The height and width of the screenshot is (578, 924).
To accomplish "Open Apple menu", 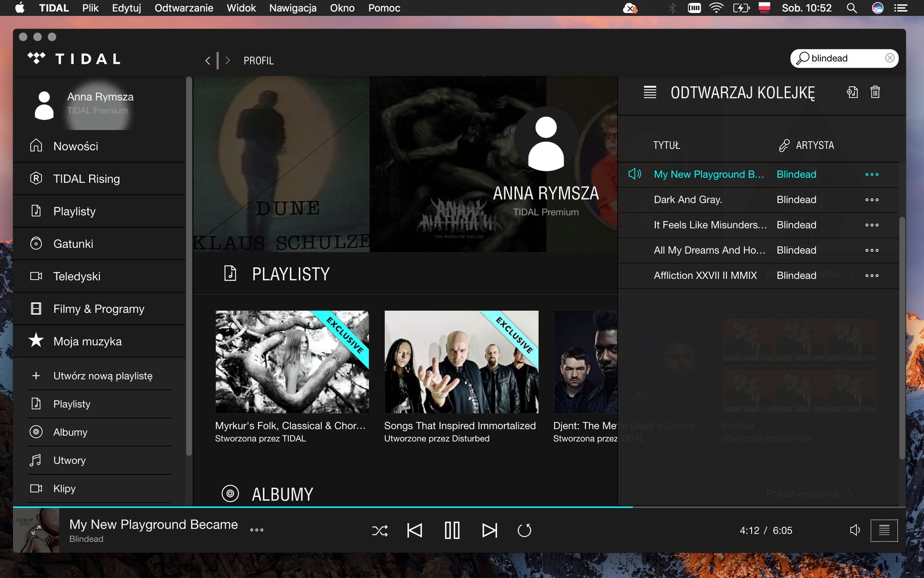I will point(19,8).
